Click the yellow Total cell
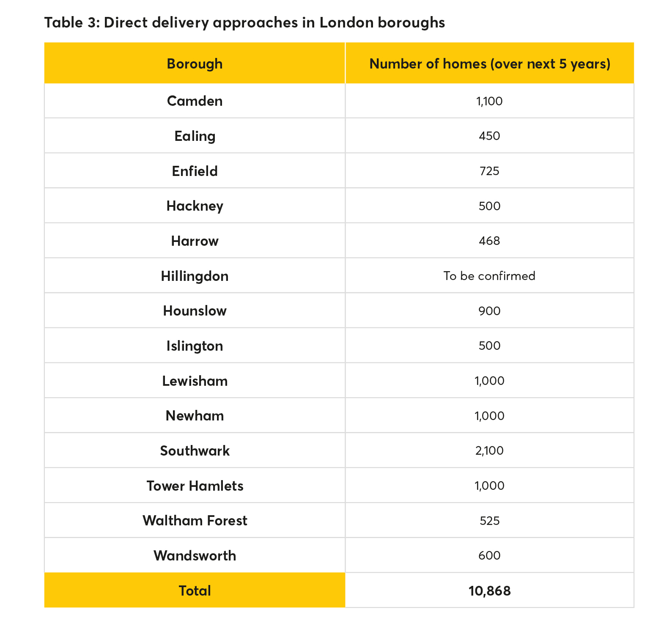Screen dimensions: 672x640 195,591
